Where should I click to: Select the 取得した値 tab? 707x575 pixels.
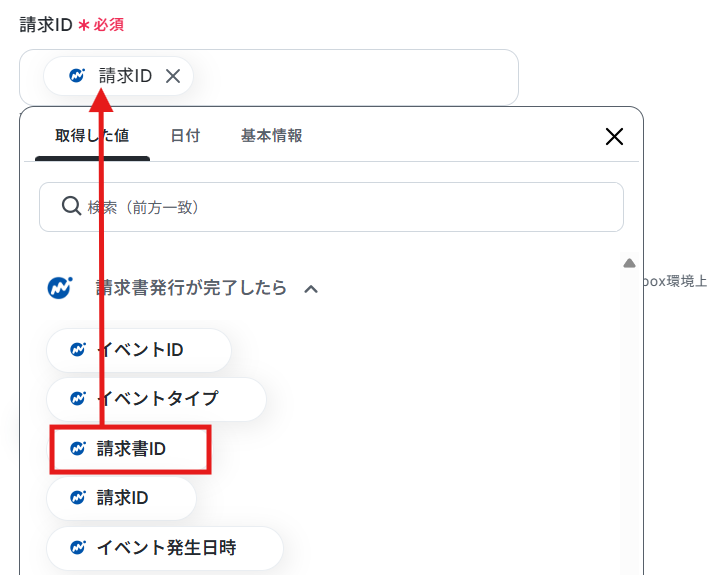tap(92, 136)
